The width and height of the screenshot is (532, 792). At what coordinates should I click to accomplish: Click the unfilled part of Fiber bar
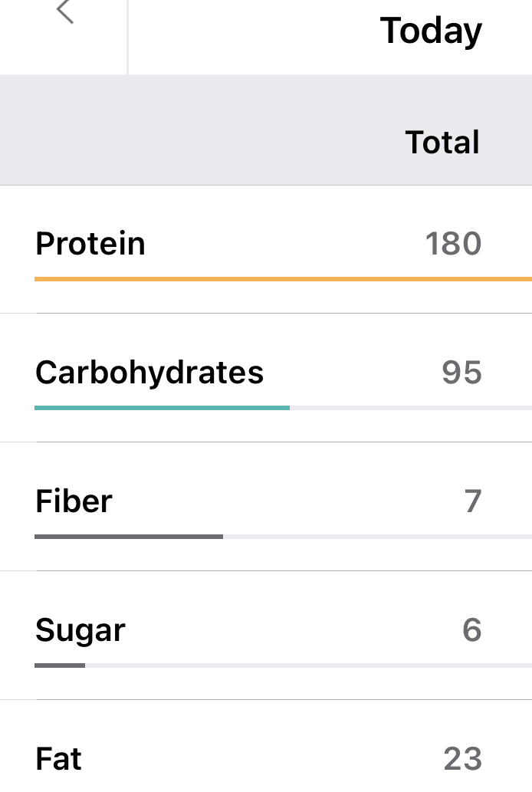coord(377,537)
